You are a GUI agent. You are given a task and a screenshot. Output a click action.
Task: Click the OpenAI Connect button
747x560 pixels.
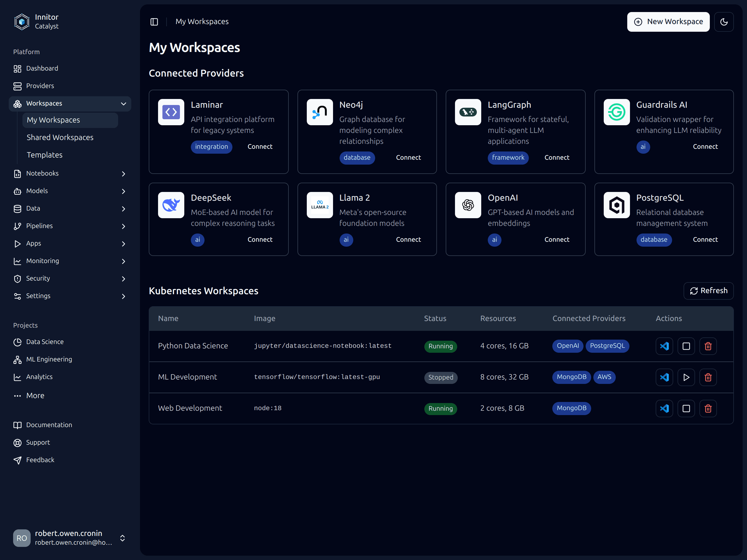point(556,240)
